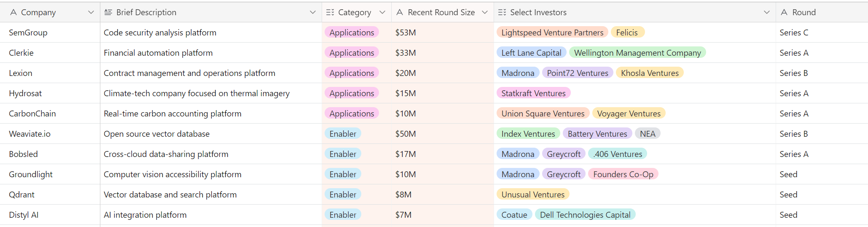Click the Enabler tag in Distyl AI row
868x227 pixels.
[343, 215]
